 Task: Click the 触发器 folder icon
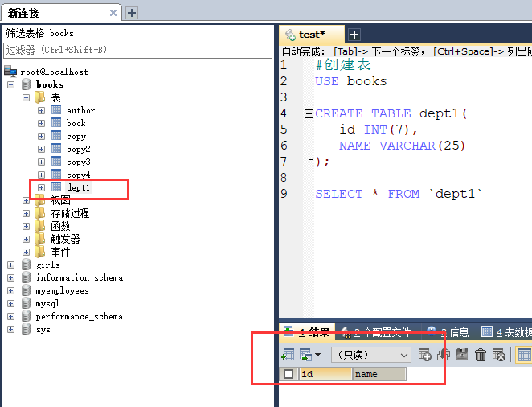point(39,239)
